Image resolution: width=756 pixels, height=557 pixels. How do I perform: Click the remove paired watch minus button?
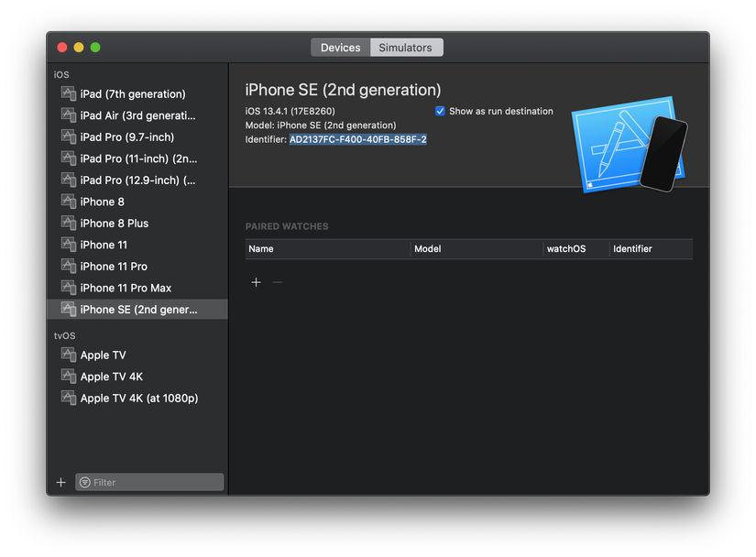point(278,282)
